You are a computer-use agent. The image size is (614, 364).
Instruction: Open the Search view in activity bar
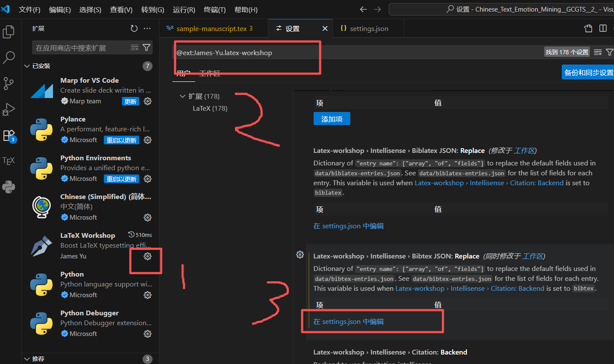9,58
